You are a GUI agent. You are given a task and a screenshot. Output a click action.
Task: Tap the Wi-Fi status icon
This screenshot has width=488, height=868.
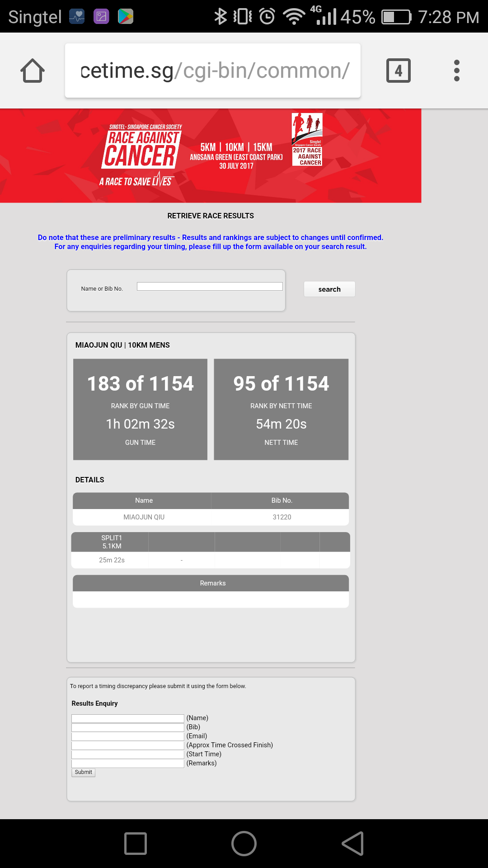coord(294,17)
